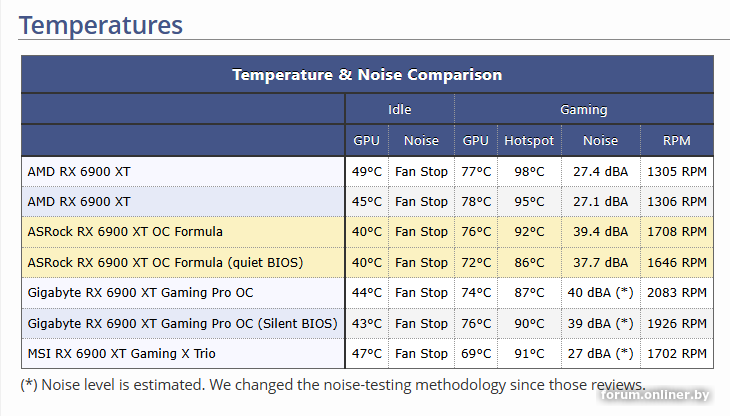Select the 2083 RPM fan speed value
Image resolution: width=730 pixels, height=416 pixels.
(676, 292)
